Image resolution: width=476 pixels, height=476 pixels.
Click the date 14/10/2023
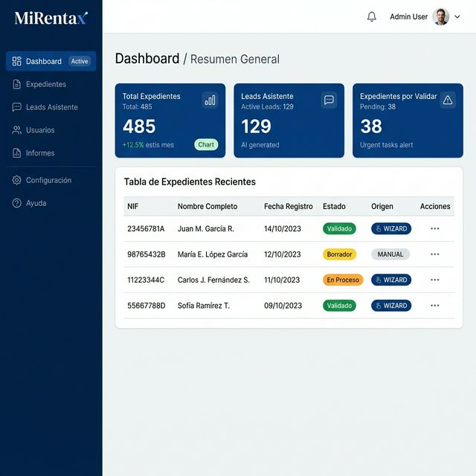point(283,228)
